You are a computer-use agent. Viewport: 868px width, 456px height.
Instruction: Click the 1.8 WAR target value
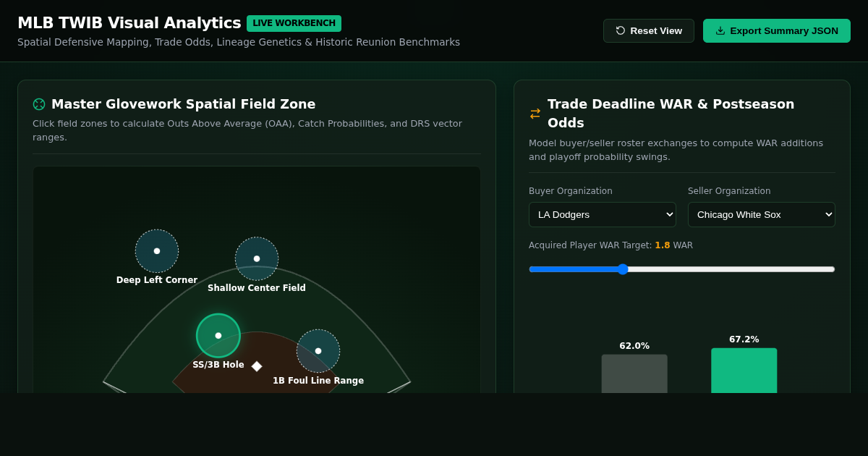[x=663, y=245]
